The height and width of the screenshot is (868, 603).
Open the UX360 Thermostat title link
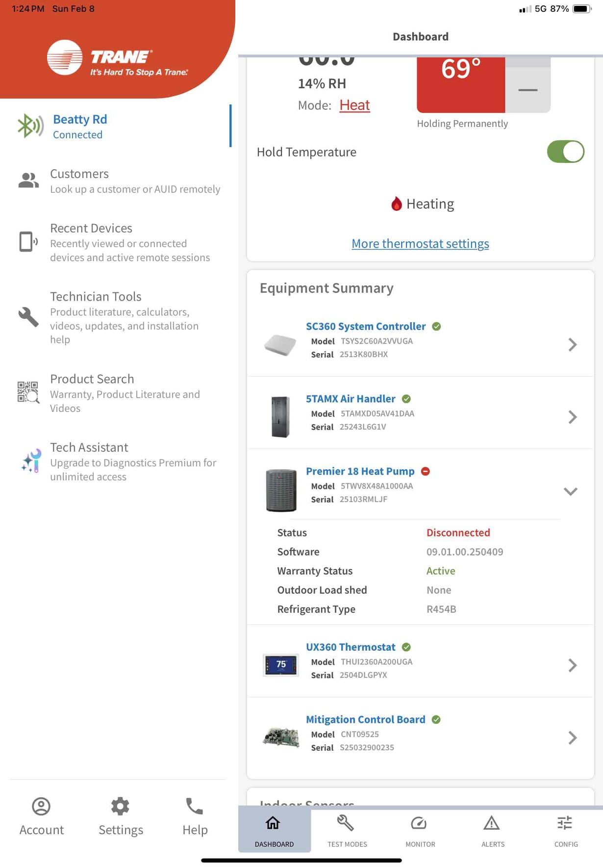click(x=351, y=647)
